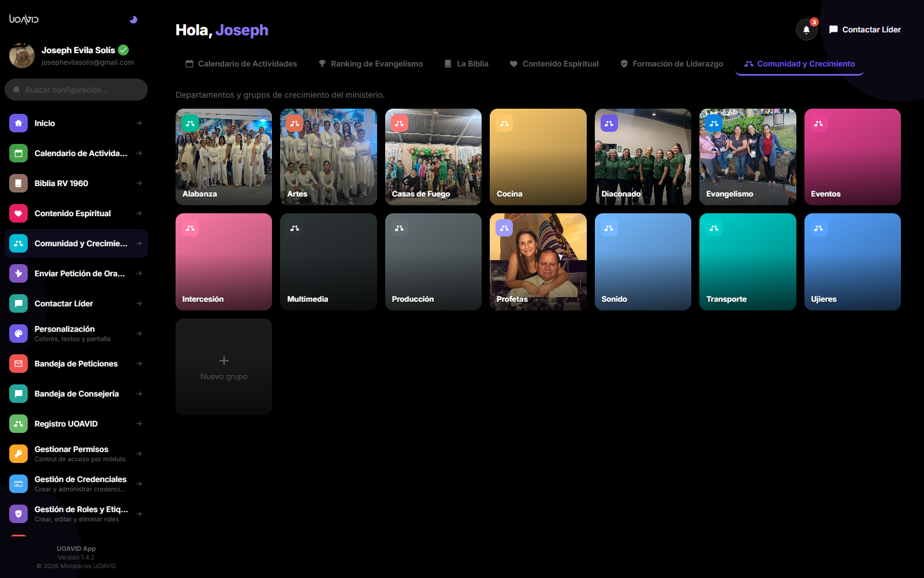Expand Inicio arrow in sidebar

pyautogui.click(x=139, y=123)
